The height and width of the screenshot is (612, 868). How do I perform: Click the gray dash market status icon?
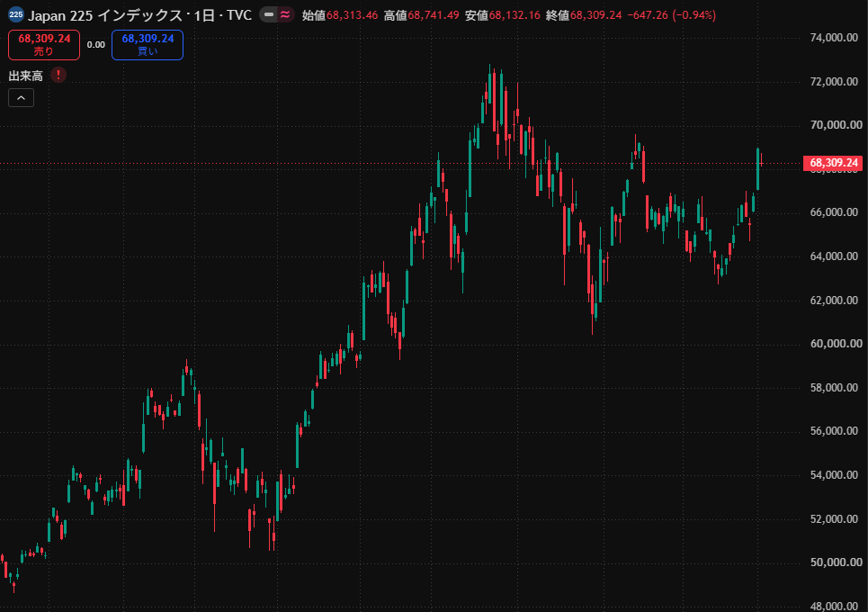269,15
